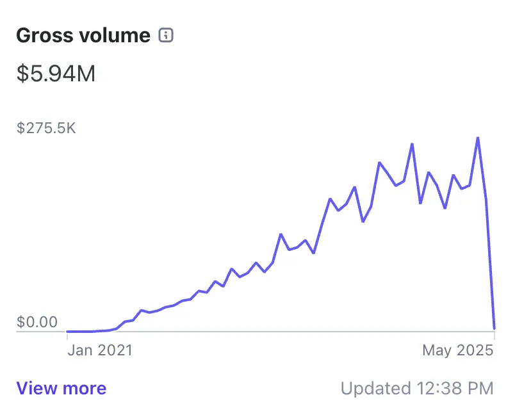Select the deep dip right after the second-highest peak
Image resolution: width=515 pixels, height=420 pixels.
420,203
